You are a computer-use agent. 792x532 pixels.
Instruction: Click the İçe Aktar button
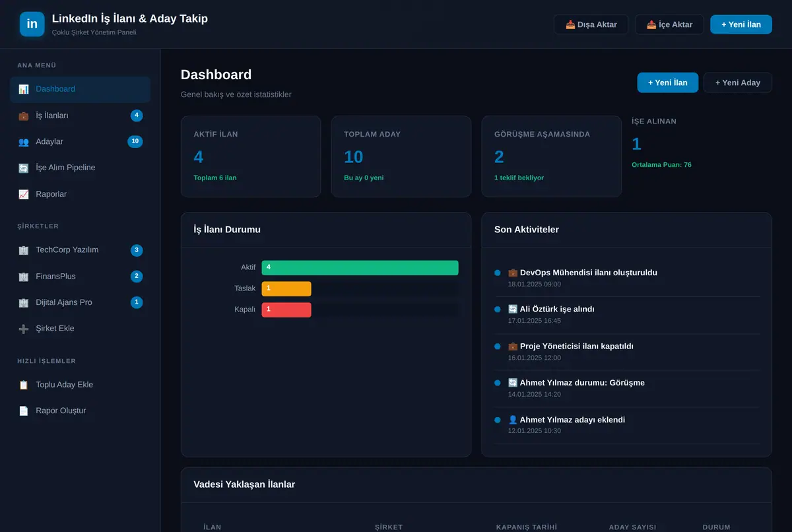(669, 24)
